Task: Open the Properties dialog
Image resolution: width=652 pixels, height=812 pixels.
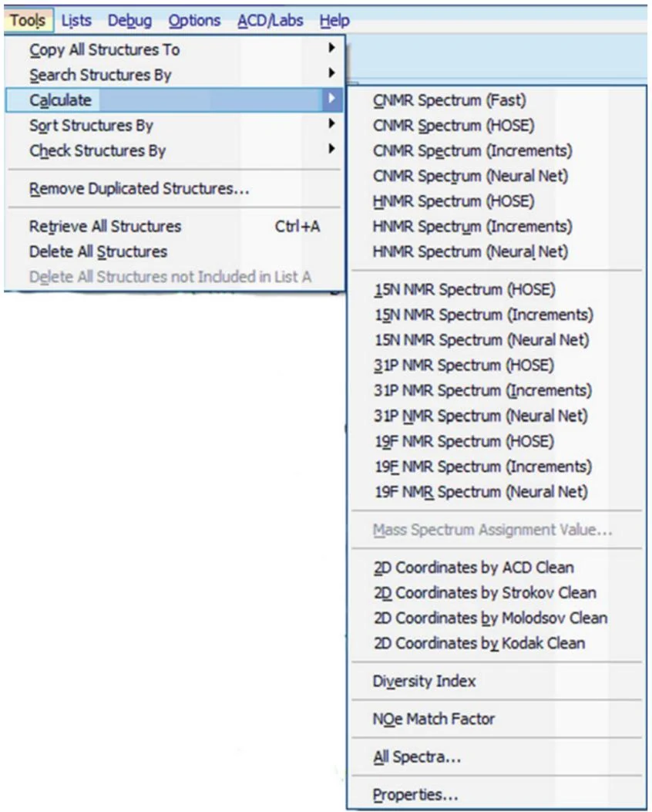Action: point(497,795)
